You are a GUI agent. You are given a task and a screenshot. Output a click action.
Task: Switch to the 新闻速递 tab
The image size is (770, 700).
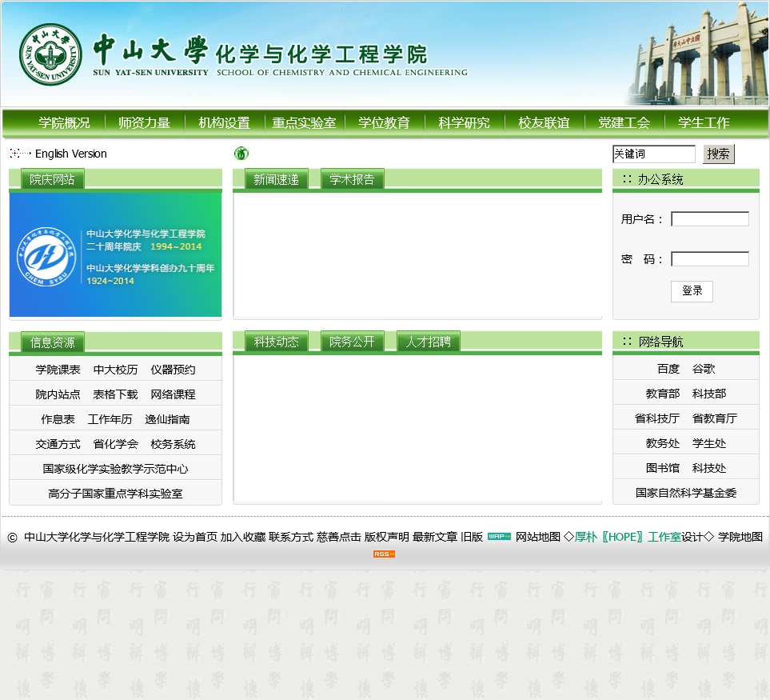pyautogui.click(x=277, y=179)
